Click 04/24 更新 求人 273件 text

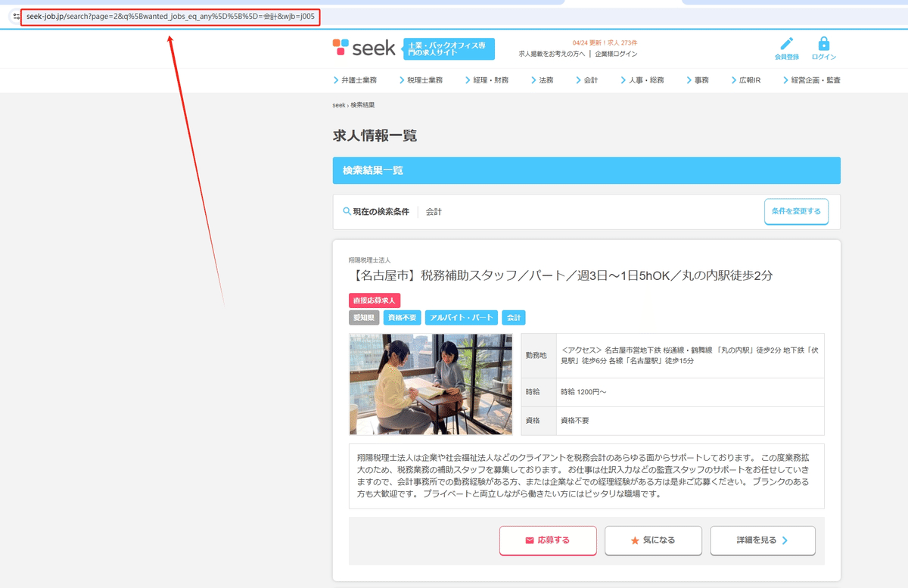(x=605, y=42)
